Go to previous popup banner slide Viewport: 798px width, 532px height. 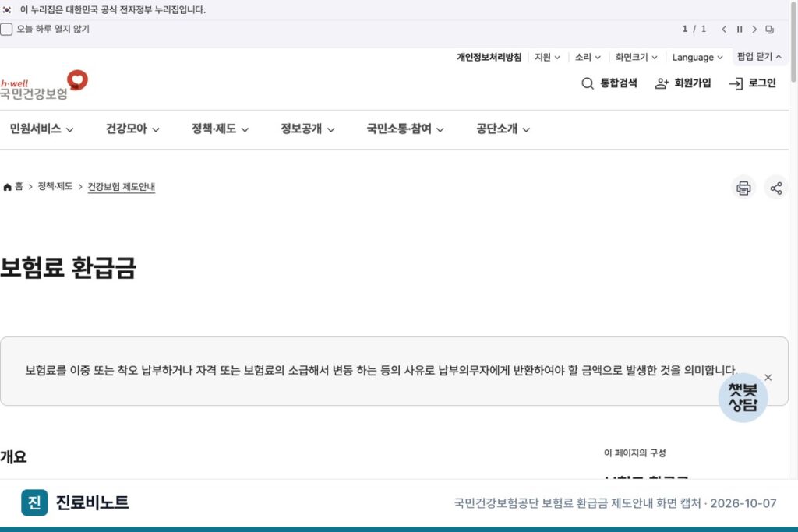(724, 30)
